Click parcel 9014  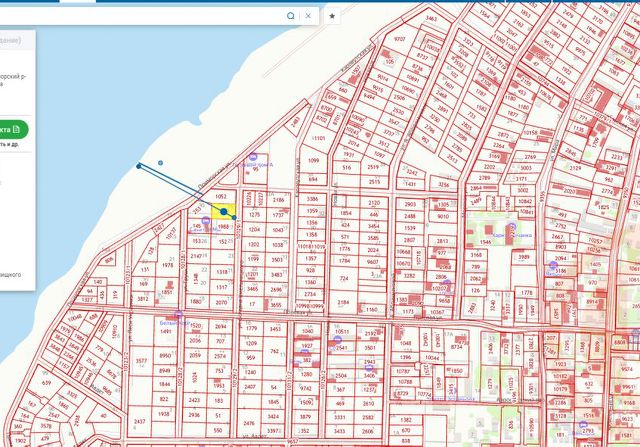point(382,77)
